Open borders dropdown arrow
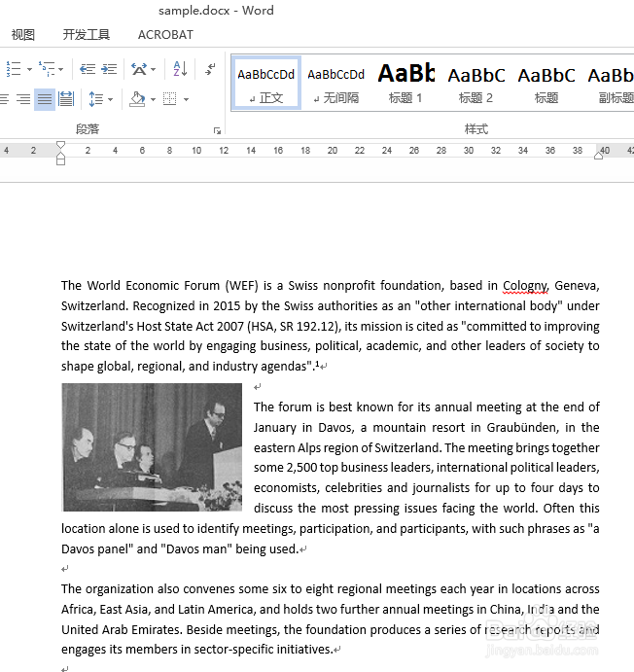This screenshot has width=634, height=672. [186, 99]
